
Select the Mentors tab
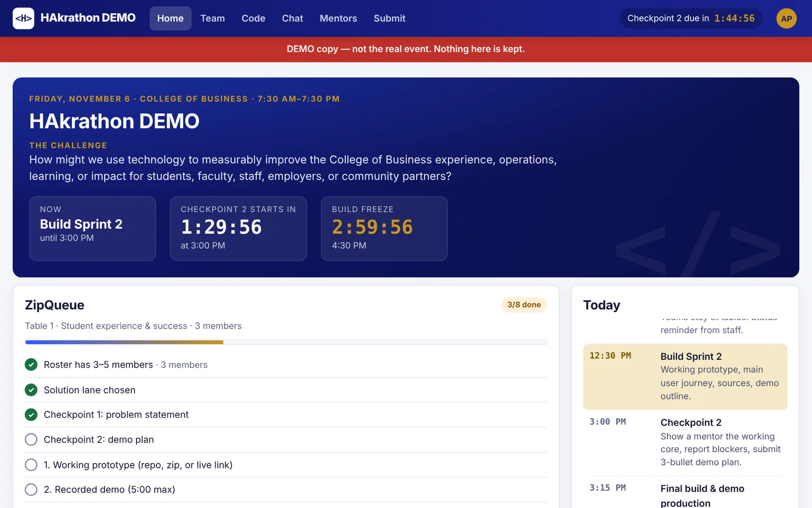coord(338,18)
